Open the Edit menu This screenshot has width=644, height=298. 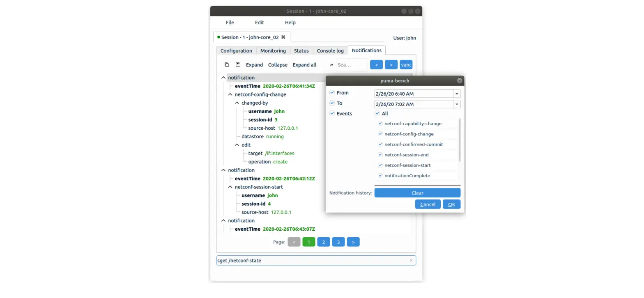[259, 23]
